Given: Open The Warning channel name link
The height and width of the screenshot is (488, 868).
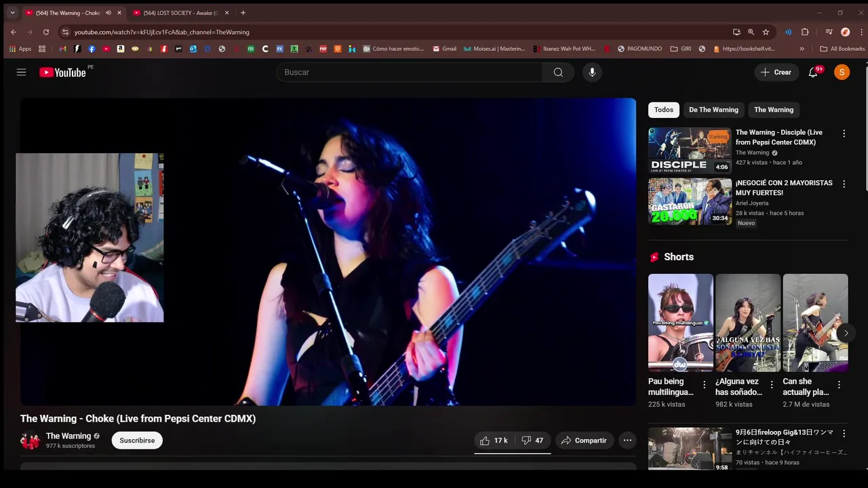Looking at the screenshot, I should click(x=68, y=436).
